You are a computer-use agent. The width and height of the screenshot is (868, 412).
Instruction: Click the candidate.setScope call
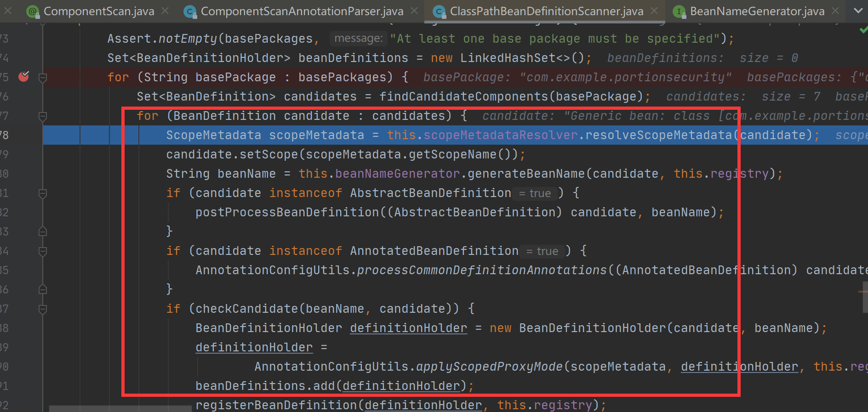click(x=232, y=154)
